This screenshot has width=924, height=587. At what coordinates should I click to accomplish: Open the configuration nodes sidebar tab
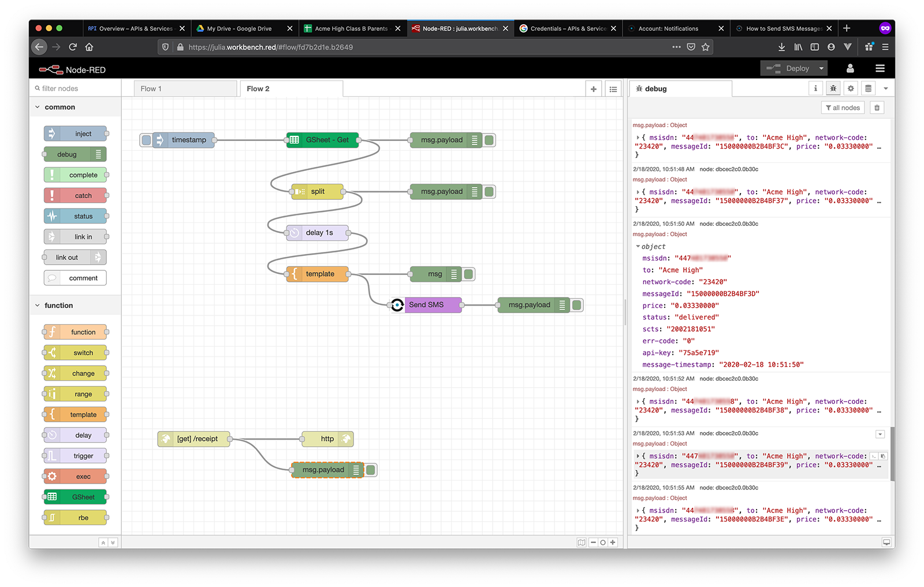coord(851,88)
